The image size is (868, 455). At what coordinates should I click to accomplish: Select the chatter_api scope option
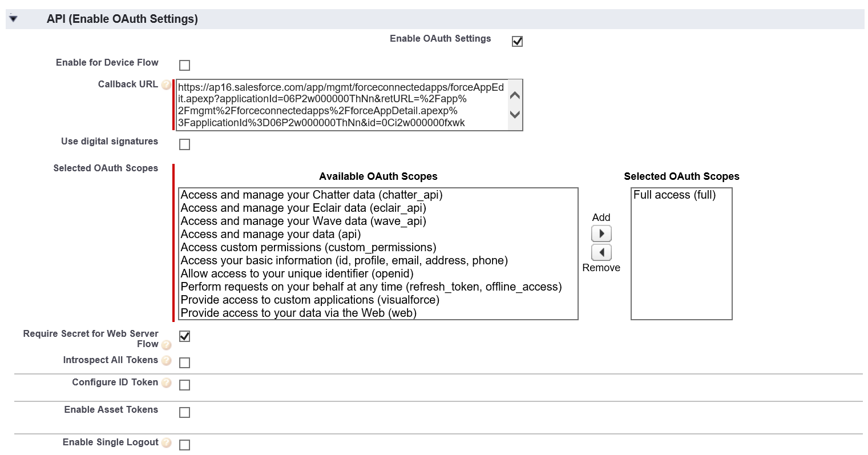[312, 195]
